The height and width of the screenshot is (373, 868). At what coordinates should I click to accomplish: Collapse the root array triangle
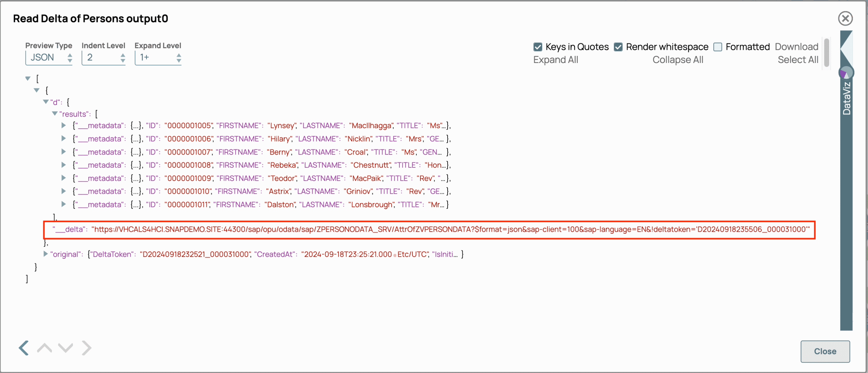point(28,79)
